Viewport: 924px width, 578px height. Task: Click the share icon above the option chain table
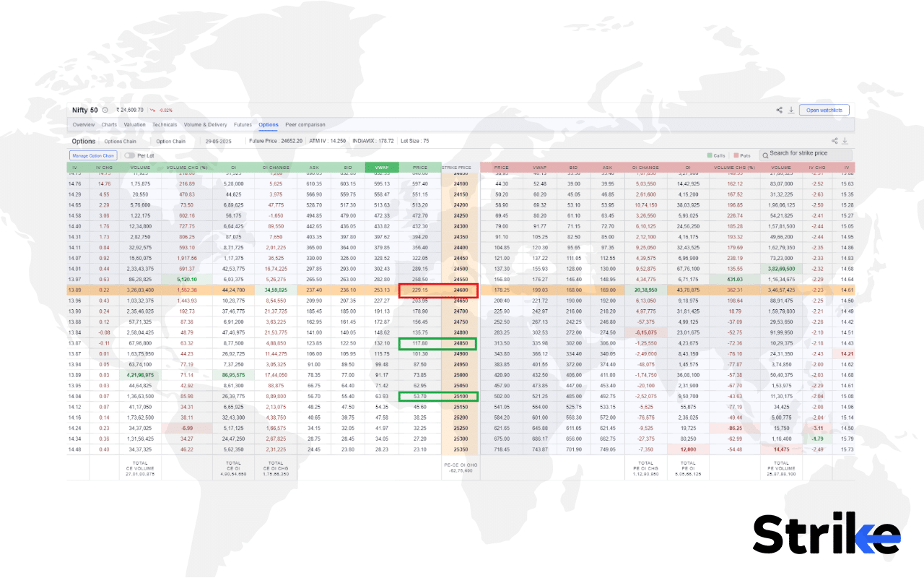pyautogui.click(x=833, y=140)
